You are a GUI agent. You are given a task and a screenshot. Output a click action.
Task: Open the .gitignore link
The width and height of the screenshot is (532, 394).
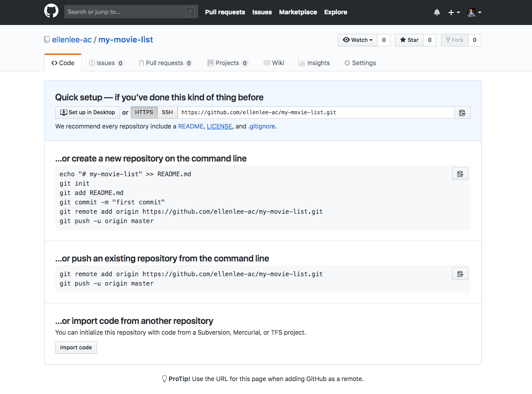[x=262, y=126]
